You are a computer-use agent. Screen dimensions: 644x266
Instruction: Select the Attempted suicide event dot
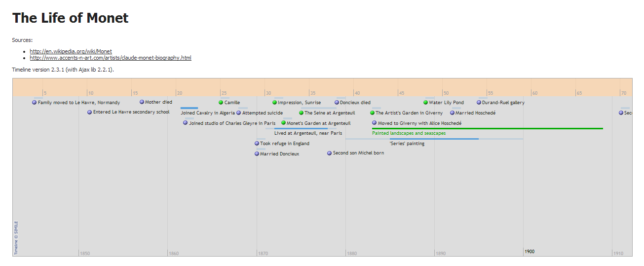(x=239, y=113)
